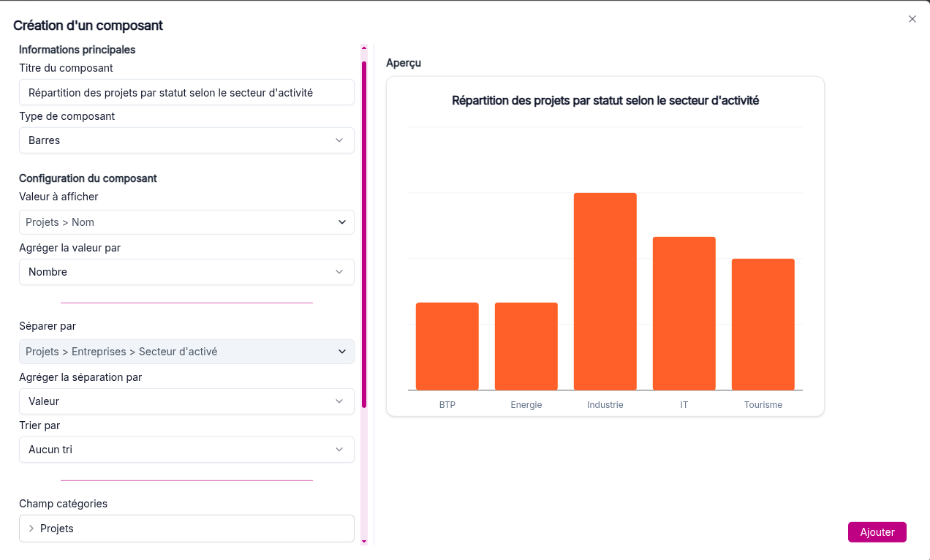Open the Type de composant dropdown
The image size is (930, 560).
(x=186, y=140)
